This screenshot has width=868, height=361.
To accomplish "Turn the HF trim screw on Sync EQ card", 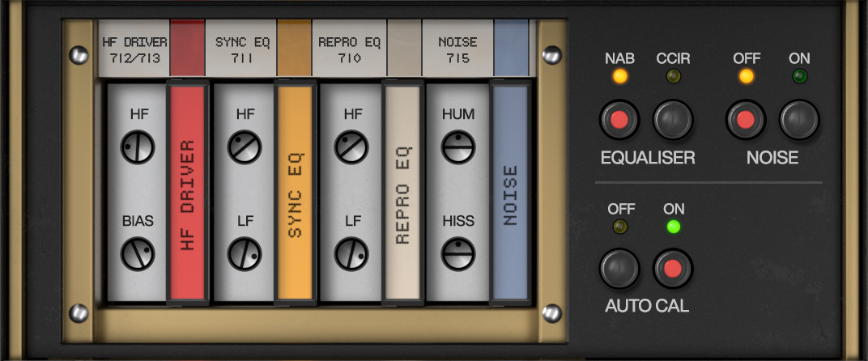I will point(245,147).
